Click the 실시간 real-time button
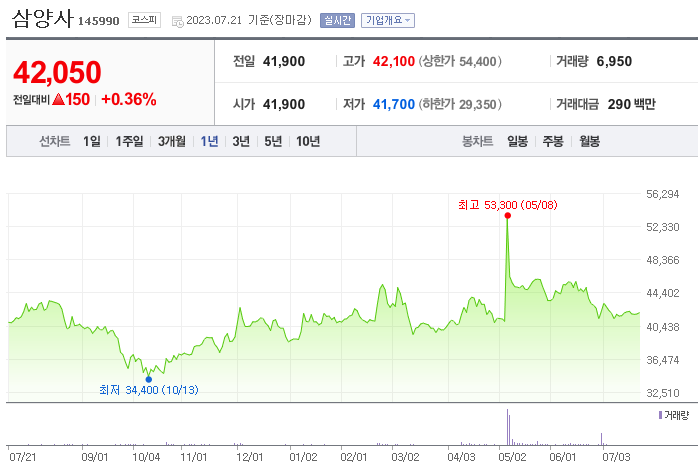698x473 pixels. tap(337, 20)
